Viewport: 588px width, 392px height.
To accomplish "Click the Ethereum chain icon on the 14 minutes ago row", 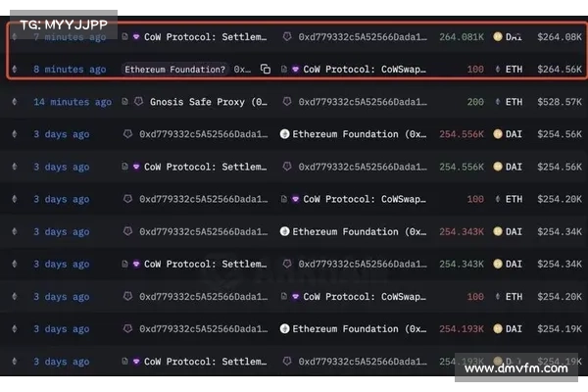I will tap(15, 102).
